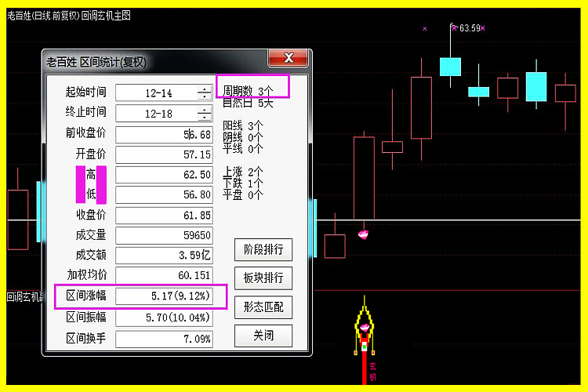The height and width of the screenshot is (392, 588).
Task: Click the 开盘价 field showing 57.15
Action: point(164,154)
